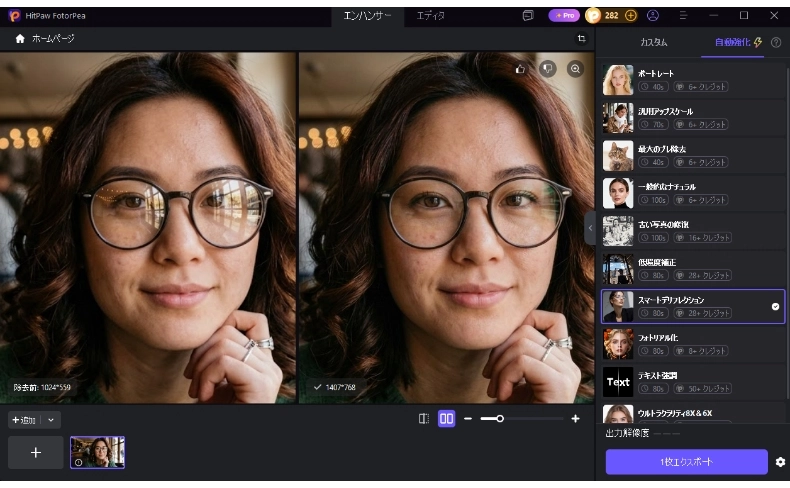Click the portrait model blonde thumbnail
Image resolution: width=790 pixels, height=488 pixels.
(618, 80)
